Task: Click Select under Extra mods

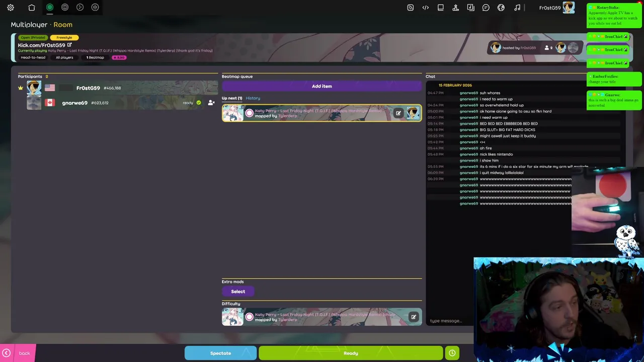Action: click(x=238, y=292)
